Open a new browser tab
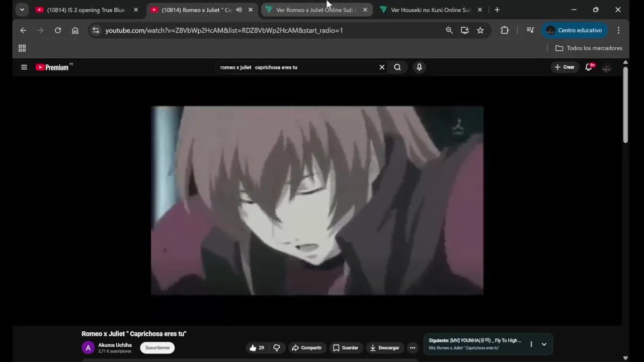644x362 pixels. 497,10
